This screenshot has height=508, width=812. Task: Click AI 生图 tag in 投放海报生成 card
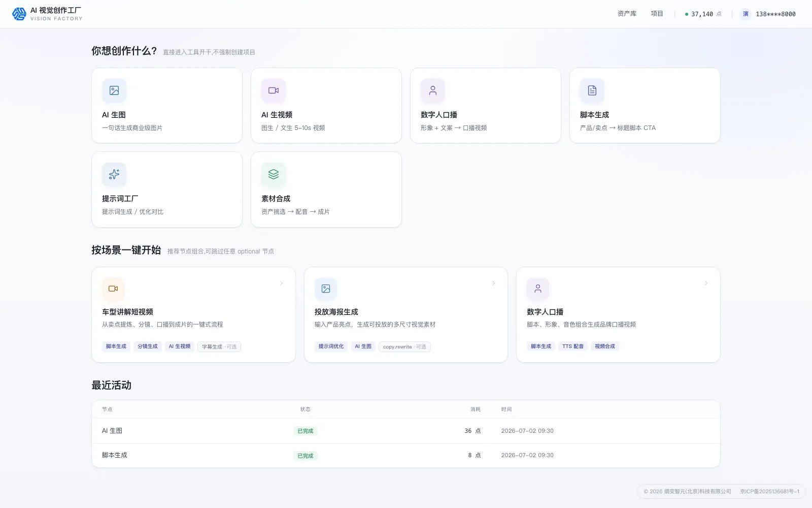tap(363, 346)
